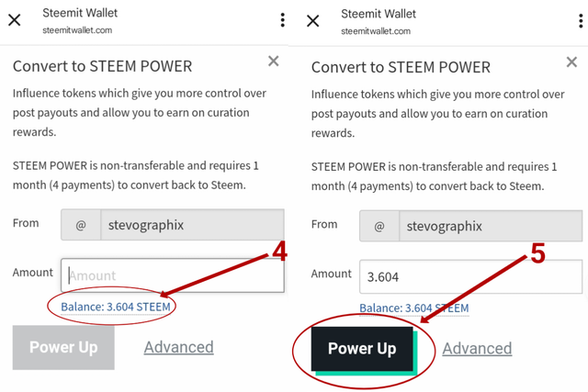Open Advanced link beside the dark Power Up button

[x=477, y=349]
